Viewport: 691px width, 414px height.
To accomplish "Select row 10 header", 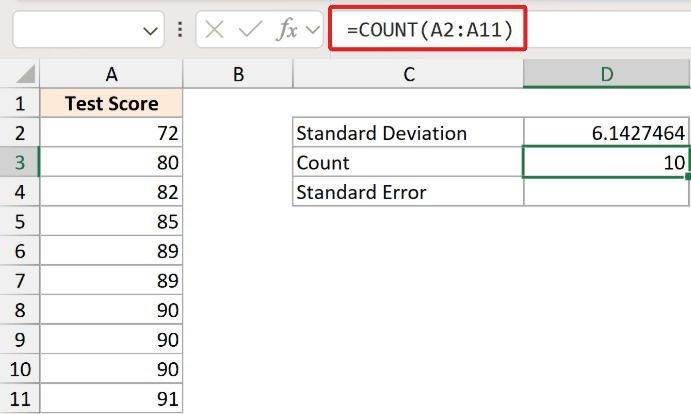I will (19, 369).
